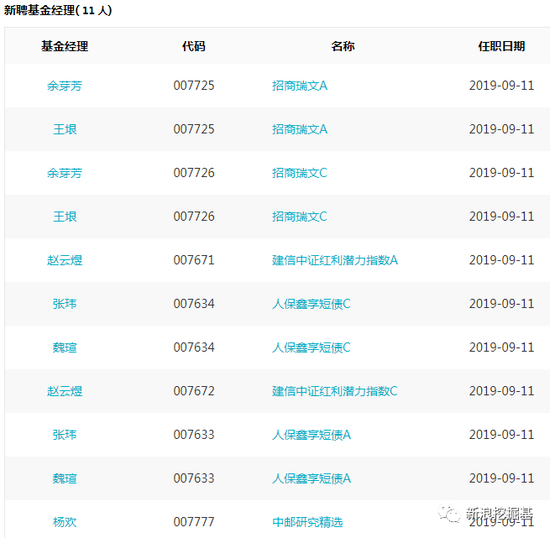Click code 007672
Image resolution: width=550 pixels, height=538 pixels.
click(x=194, y=391)
